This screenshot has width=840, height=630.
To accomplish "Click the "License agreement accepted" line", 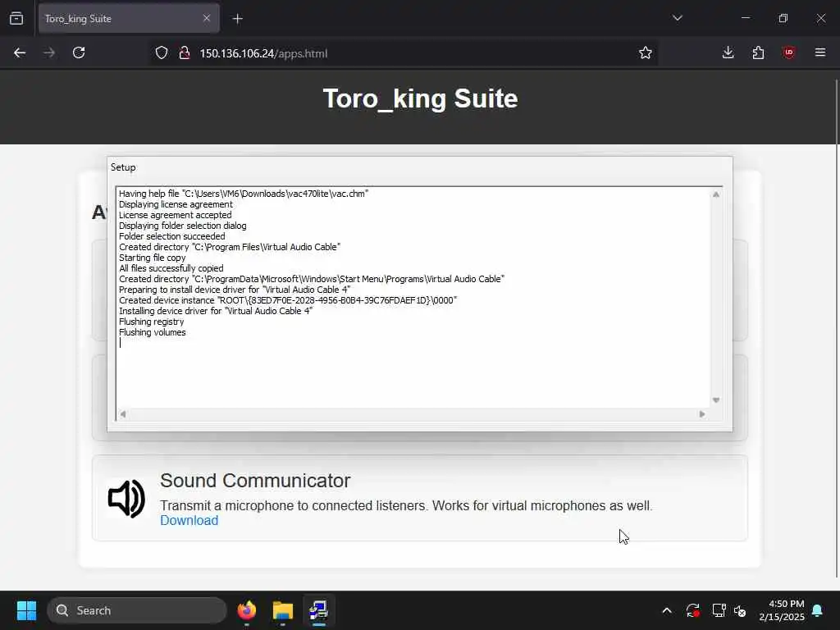I will pyautogui.click(x=176, y=215).
